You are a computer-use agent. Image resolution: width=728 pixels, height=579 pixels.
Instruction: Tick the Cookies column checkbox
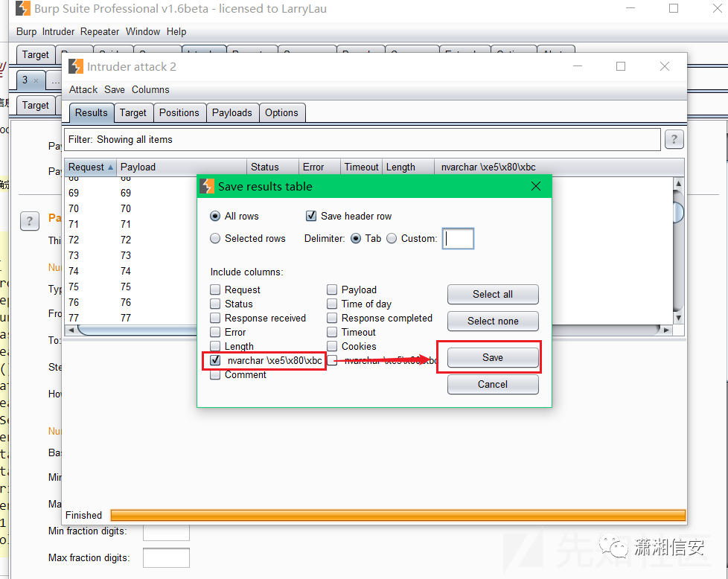pos(332,346)
